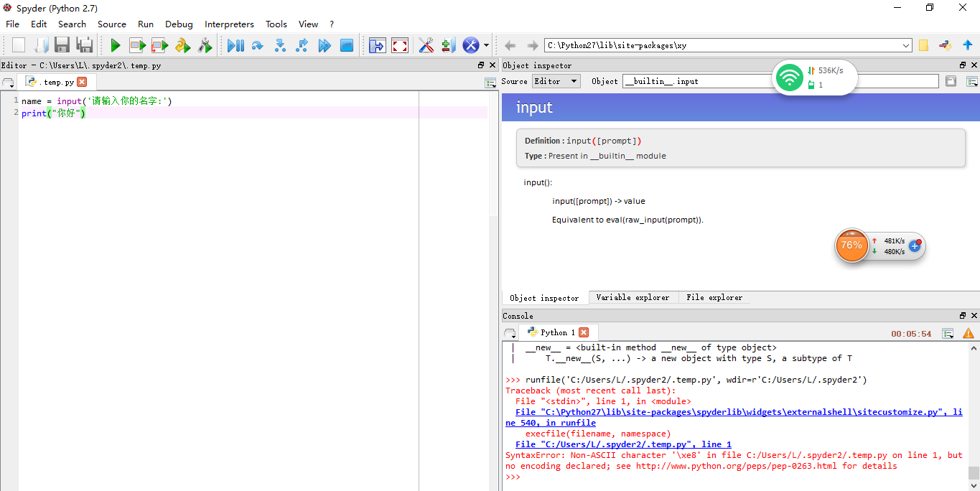The height and width of the screenshot is (491, 980).
Task: Open the Interpreters menu
Action: point(229,24)
